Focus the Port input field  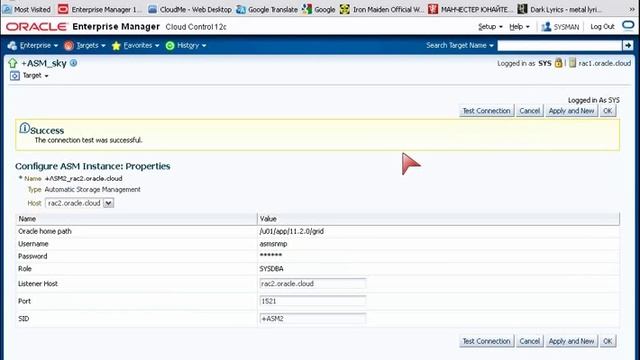click(313, 301)
